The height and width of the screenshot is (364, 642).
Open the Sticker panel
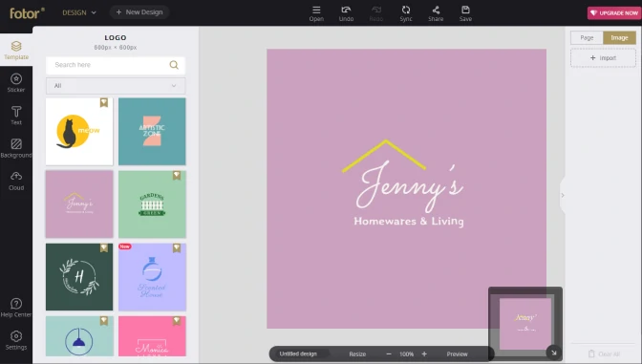[x=16, y=82]
